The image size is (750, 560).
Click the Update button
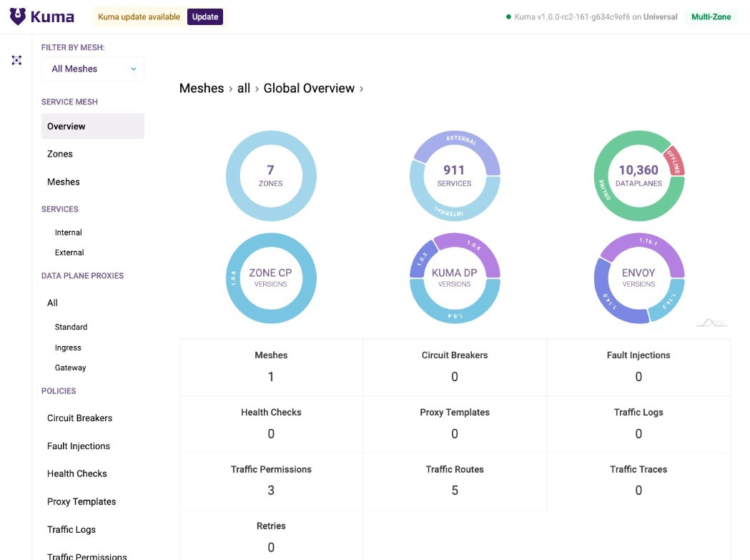[205, 16]
